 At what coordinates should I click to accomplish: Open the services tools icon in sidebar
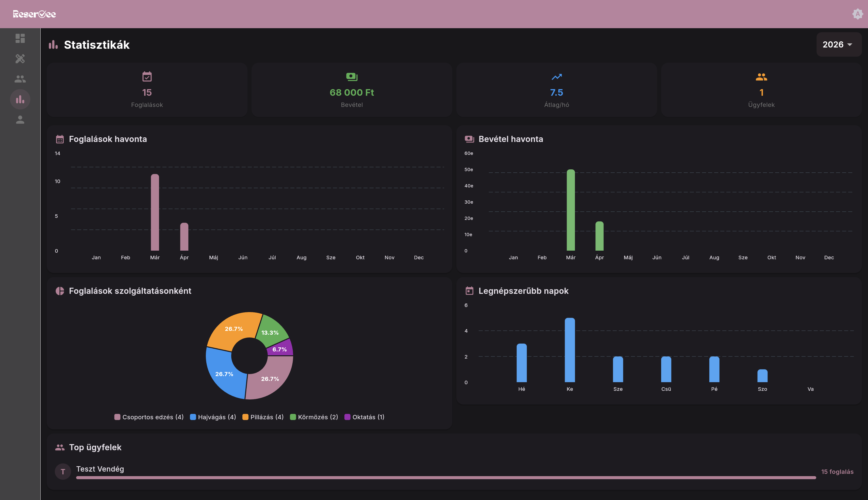pyautogui.click(x=20, y=59)
